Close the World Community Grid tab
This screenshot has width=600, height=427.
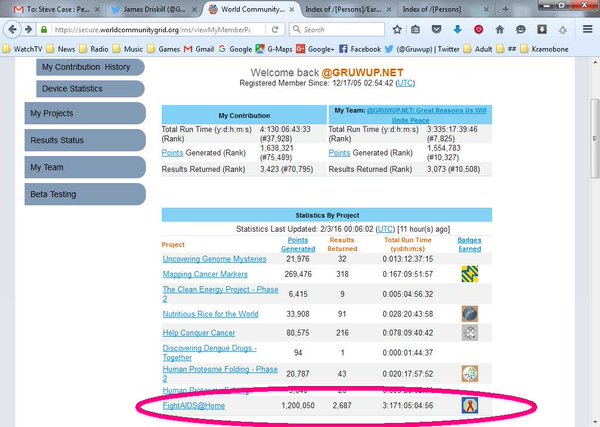click(292, 9)
